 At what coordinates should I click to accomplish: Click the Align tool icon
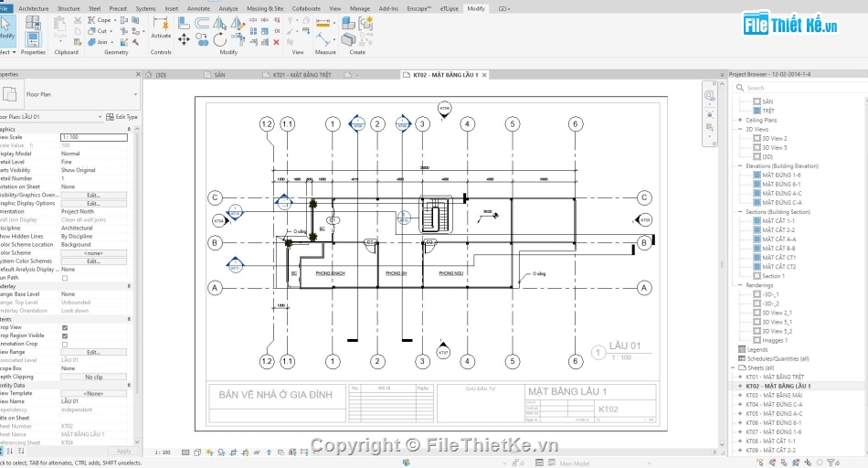tap(184, 23)
